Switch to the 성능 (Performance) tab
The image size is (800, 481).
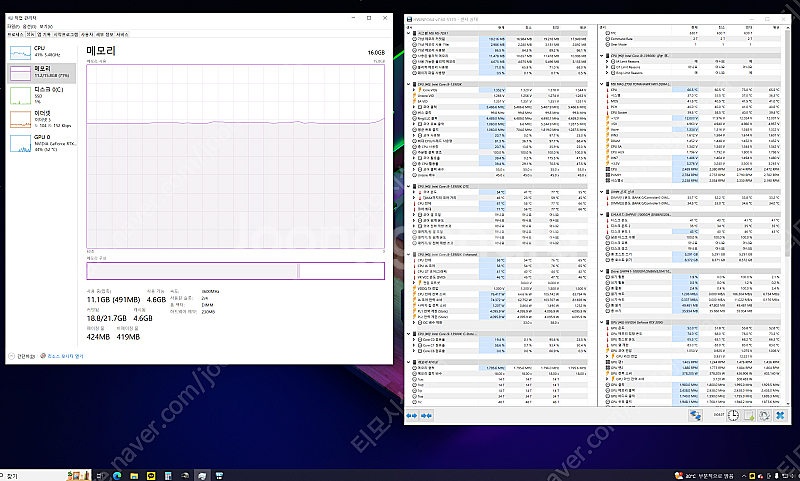31,35
